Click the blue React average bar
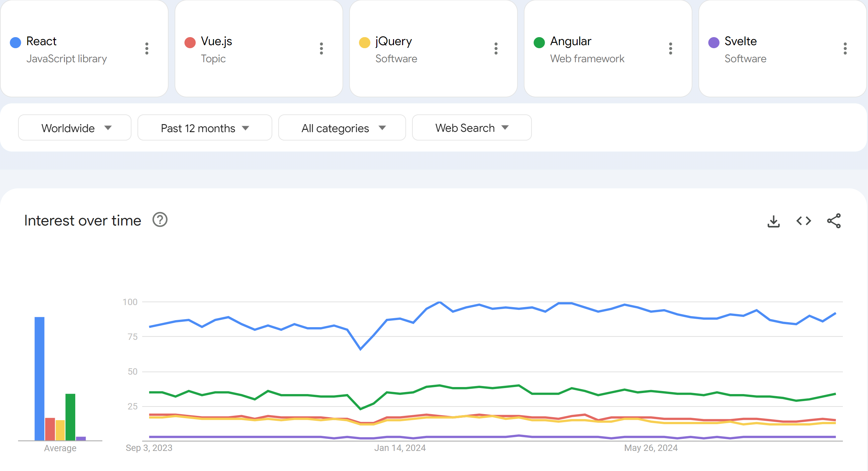The image size is (868, 471). pyautogui.click(x=39, y=379)
